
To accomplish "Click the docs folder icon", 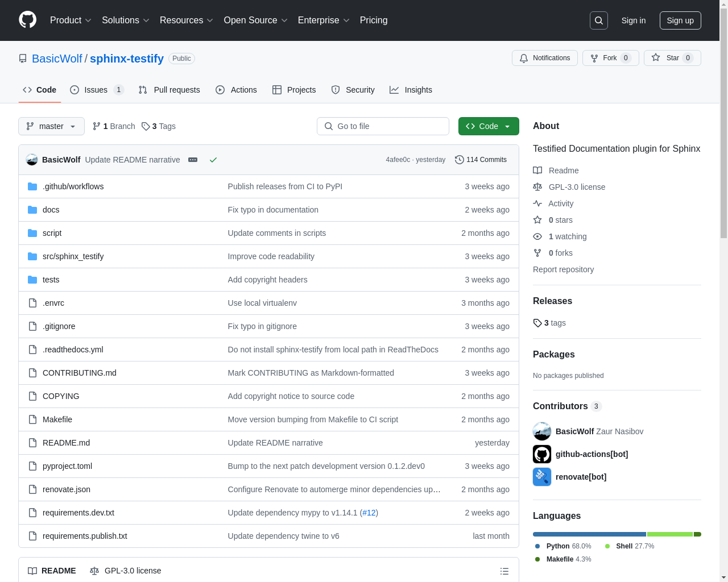I will point(32,210).
